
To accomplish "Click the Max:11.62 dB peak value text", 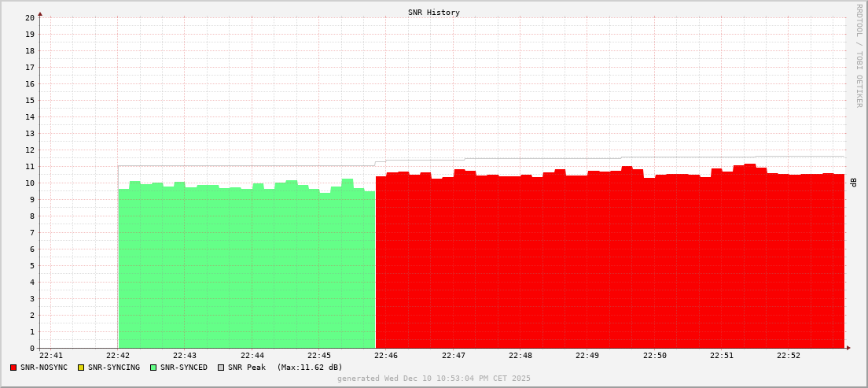I will (310, 368).
